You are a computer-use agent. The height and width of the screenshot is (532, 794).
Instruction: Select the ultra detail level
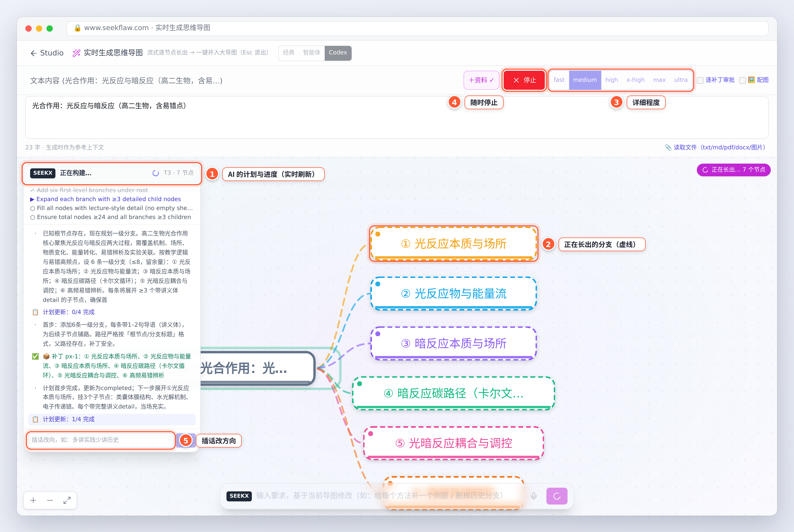click(x=681, y=80)
